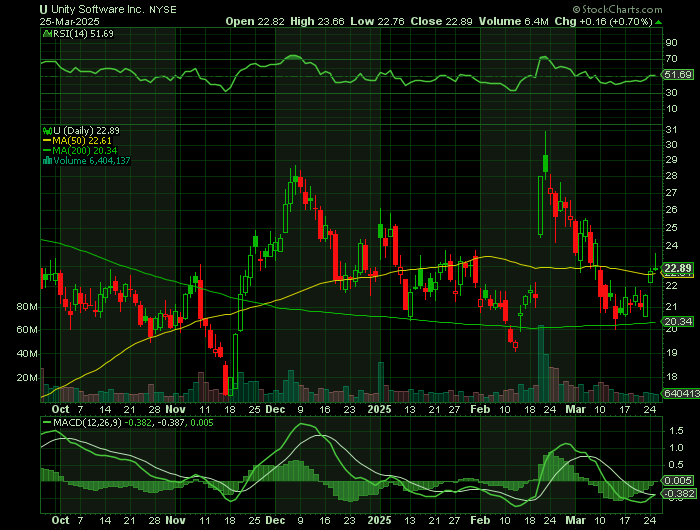Click the 'Chg +0.16 (+0.70%)' text
The image size is (700, 530).
coord(604,21)
